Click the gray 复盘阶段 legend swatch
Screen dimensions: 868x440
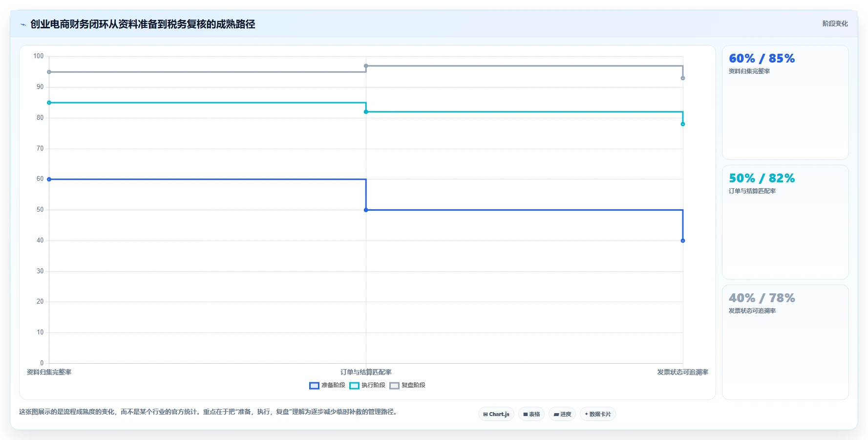click(394, 386)
